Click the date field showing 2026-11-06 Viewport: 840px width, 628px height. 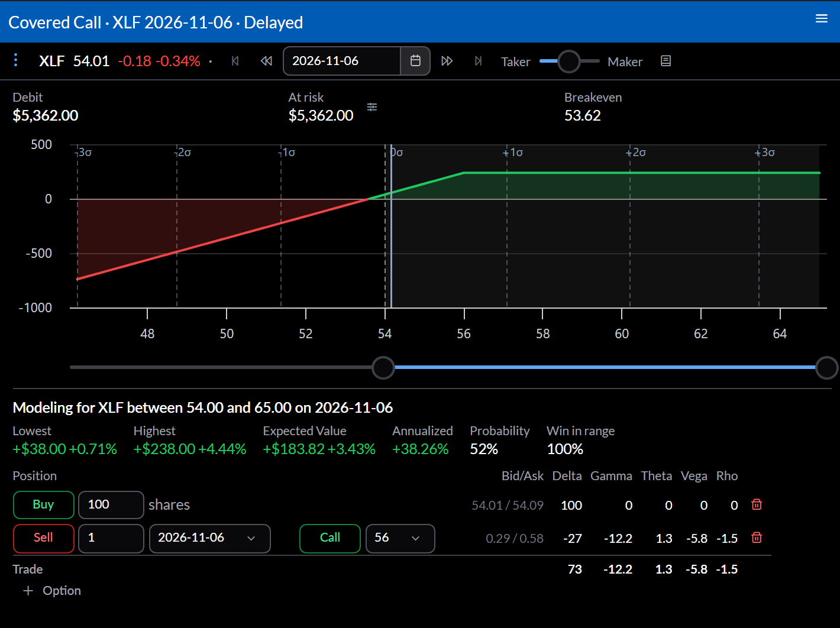[342, 61]
